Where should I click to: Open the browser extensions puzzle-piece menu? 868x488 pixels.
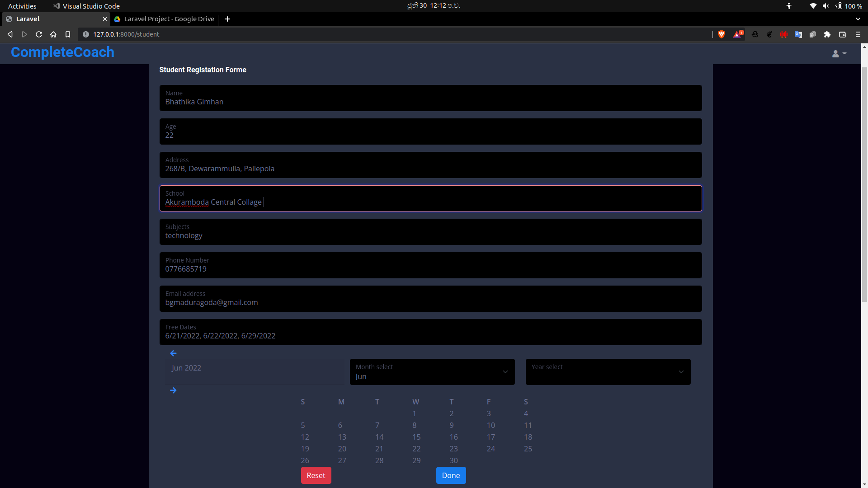pyautogui.click(x=828, y=34)
